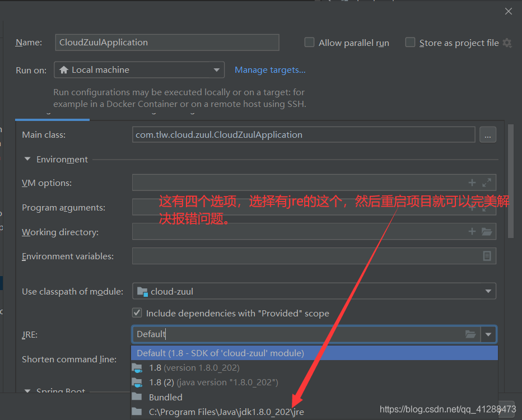The width and height of the screenshot is (522, 420).
Task: Choose 1.8 (2) java version option
Action: point(314,382)
